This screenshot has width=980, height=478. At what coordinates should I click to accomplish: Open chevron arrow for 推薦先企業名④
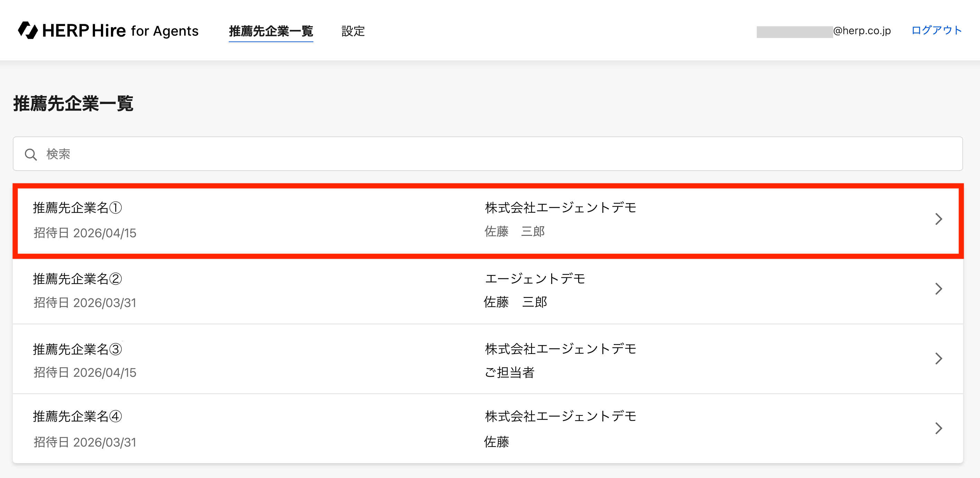[x=939, y=428]
